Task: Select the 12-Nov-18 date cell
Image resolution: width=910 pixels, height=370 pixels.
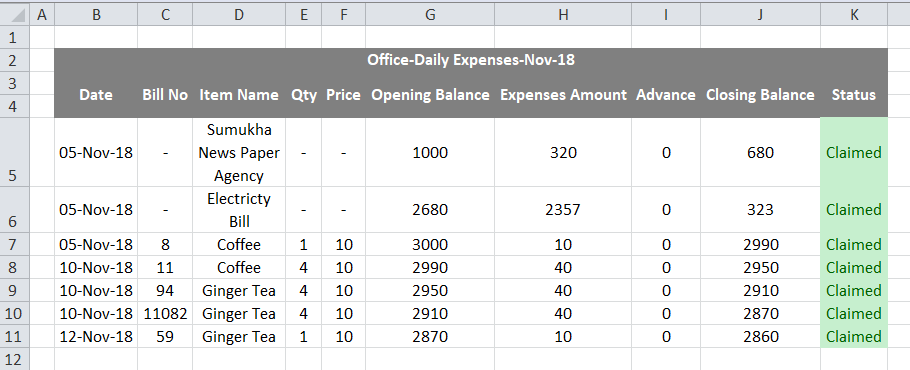Action: pos(96,336)
